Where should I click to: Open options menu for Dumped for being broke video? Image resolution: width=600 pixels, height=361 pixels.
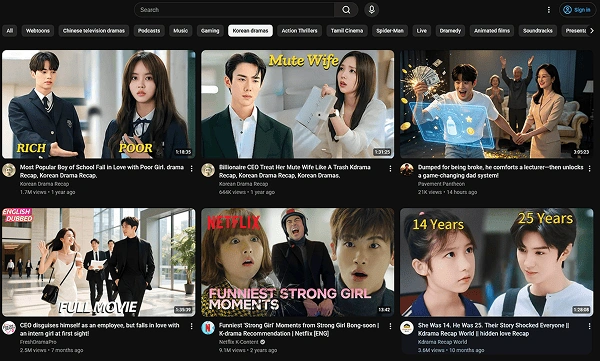pos(589,169)
